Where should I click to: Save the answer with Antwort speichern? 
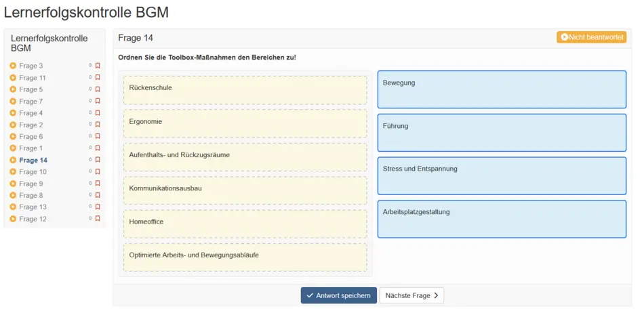[338, 295]
